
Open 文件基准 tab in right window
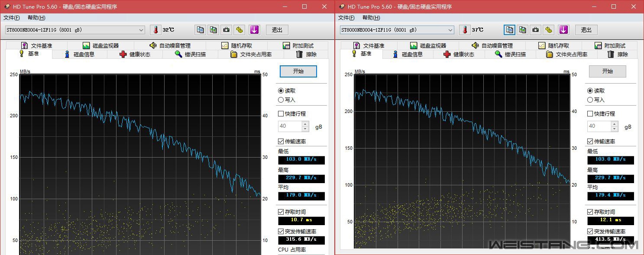click(x=368, y=45)
